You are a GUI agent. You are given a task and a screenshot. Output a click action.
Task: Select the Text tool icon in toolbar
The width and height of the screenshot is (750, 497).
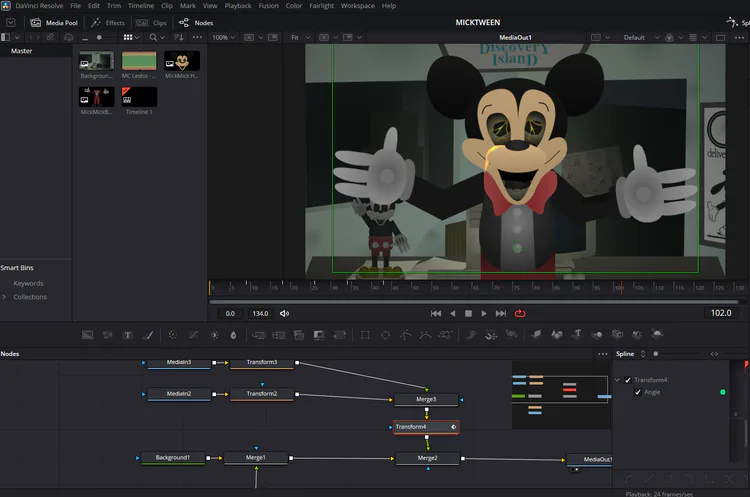click(129, 335)
